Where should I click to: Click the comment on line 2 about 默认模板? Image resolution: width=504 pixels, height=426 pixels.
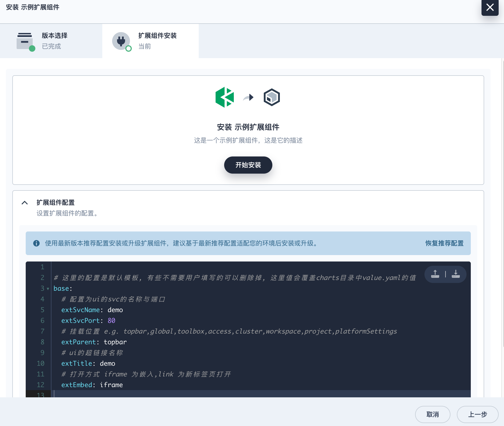[235, 278]
